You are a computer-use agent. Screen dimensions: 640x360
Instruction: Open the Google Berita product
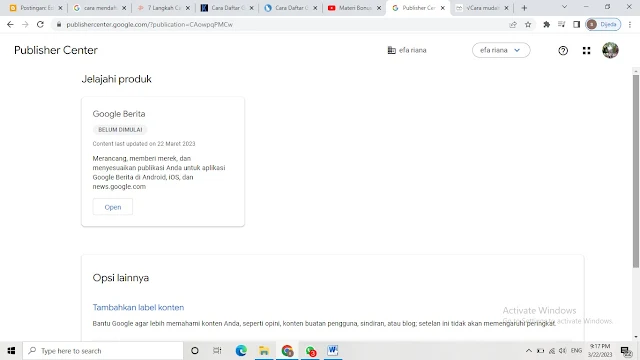(x=113, y=207)
